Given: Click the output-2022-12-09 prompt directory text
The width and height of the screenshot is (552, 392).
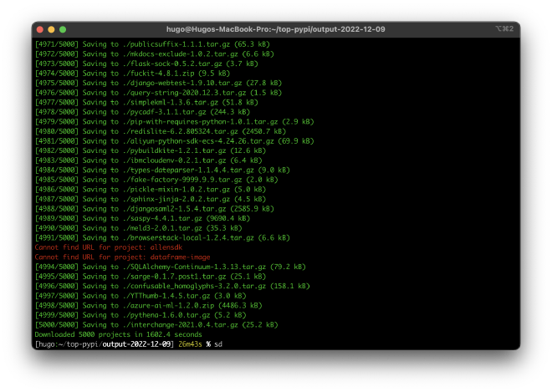Looking at the screenshot, I should pyautogui.click(x=136, y=344).
